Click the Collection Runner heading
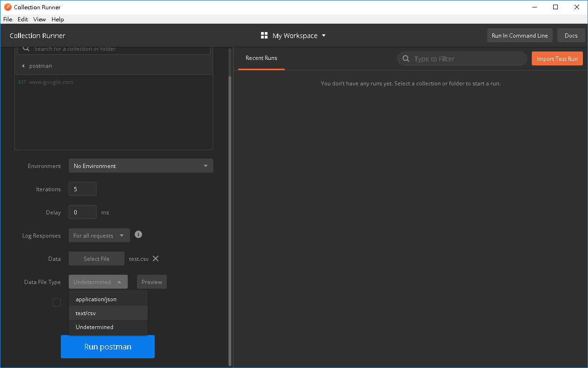 point(38,36)
